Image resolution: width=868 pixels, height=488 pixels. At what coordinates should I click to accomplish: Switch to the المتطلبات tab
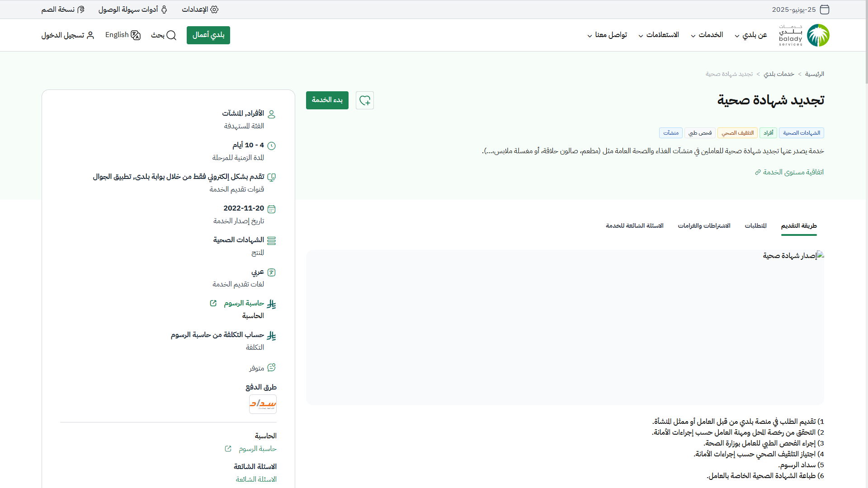755,225
